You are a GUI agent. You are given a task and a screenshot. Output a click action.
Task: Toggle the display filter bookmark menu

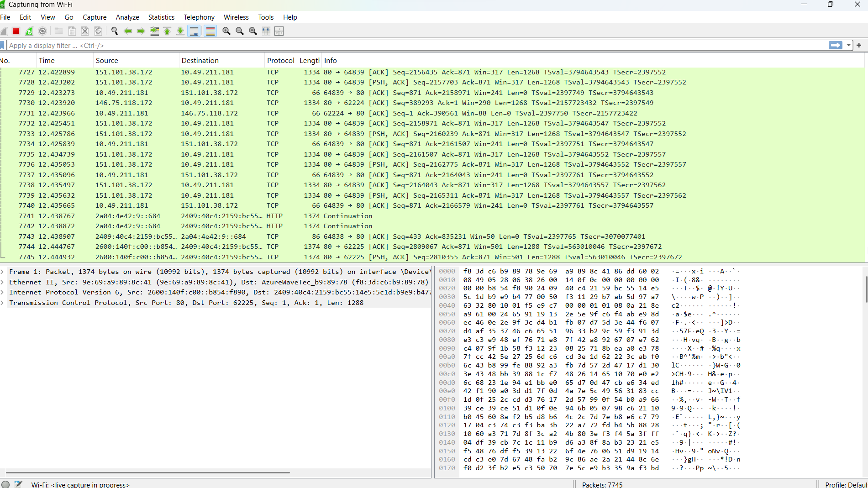point(3,45)
